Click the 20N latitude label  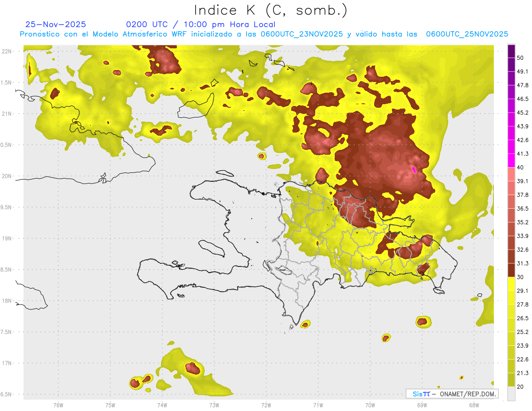[6, 176]
